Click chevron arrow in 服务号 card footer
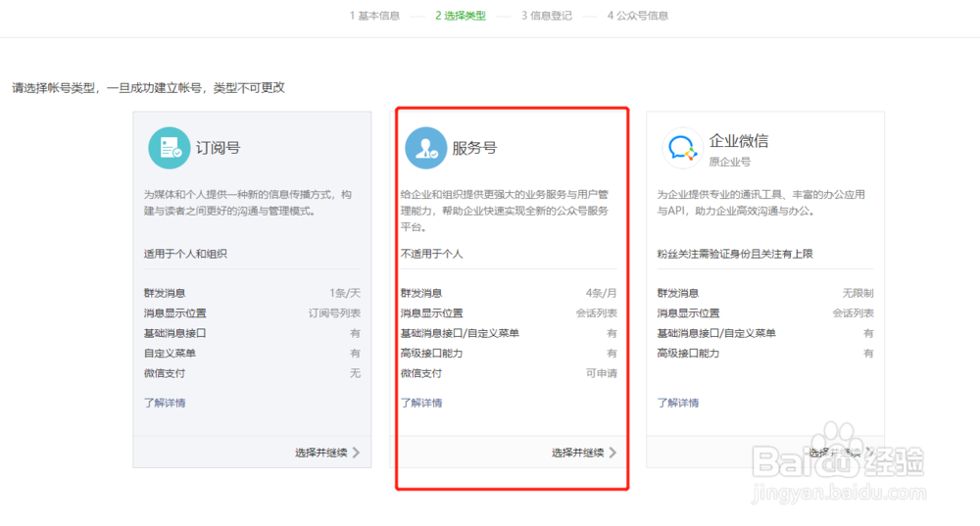This screenshot has width=980, height=526. (612, 453)
